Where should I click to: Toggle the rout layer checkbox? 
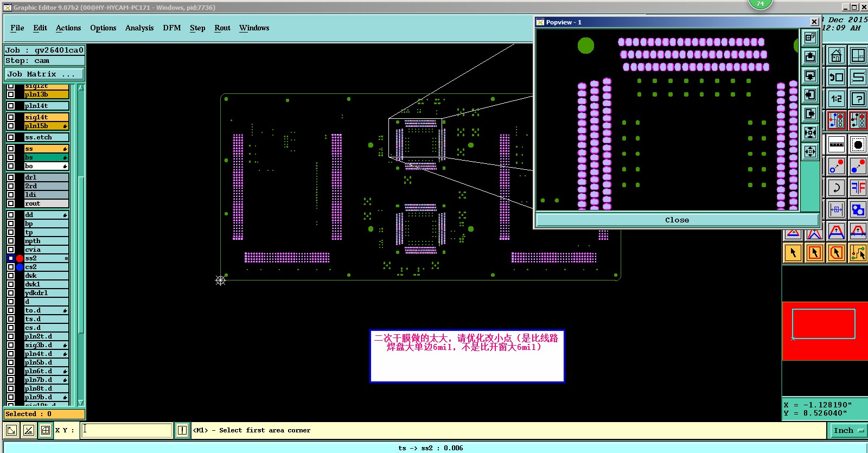point(11,203)
